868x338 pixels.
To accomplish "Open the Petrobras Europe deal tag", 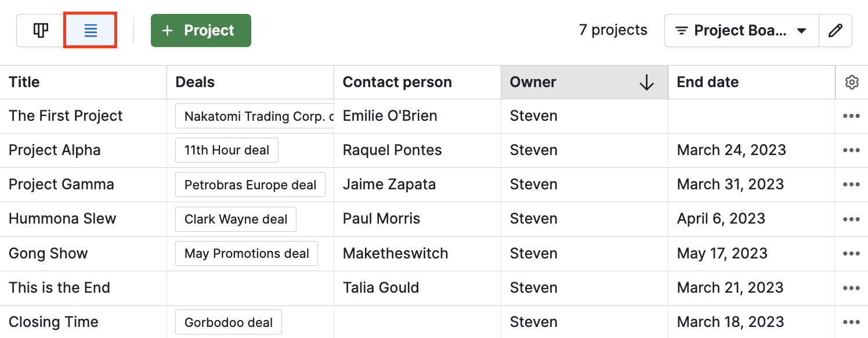I will pyautogui.click(x=250, y=185).
